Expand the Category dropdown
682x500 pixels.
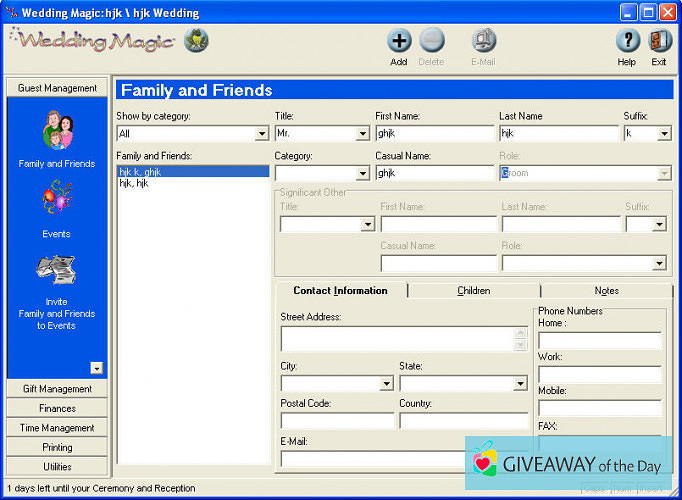(x=362, y=174)
